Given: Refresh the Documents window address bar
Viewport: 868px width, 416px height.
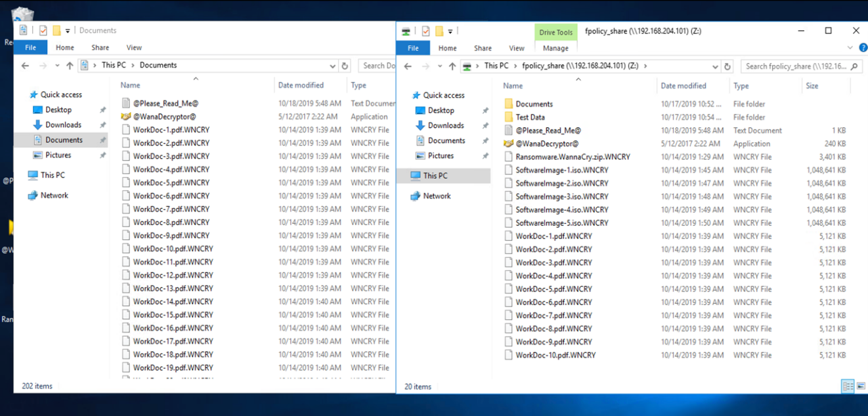Looking at the screenshot, I should pyautogui.click(x=345, y=66).
